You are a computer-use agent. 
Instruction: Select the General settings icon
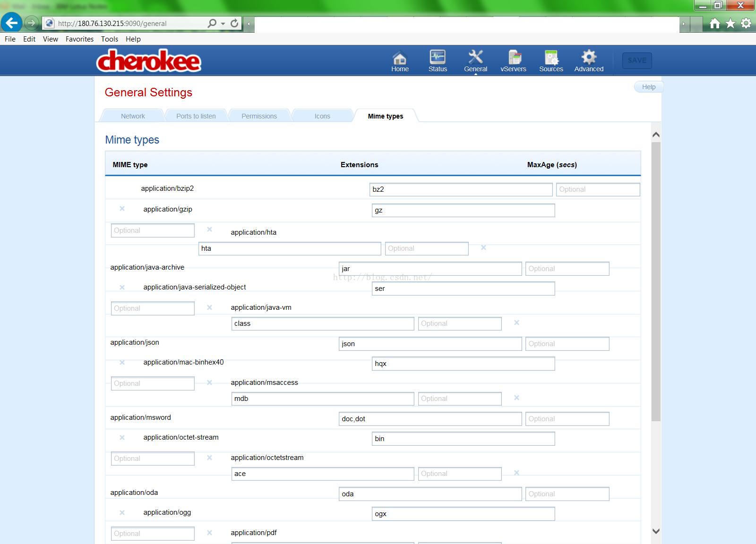(x=475, y=61)
